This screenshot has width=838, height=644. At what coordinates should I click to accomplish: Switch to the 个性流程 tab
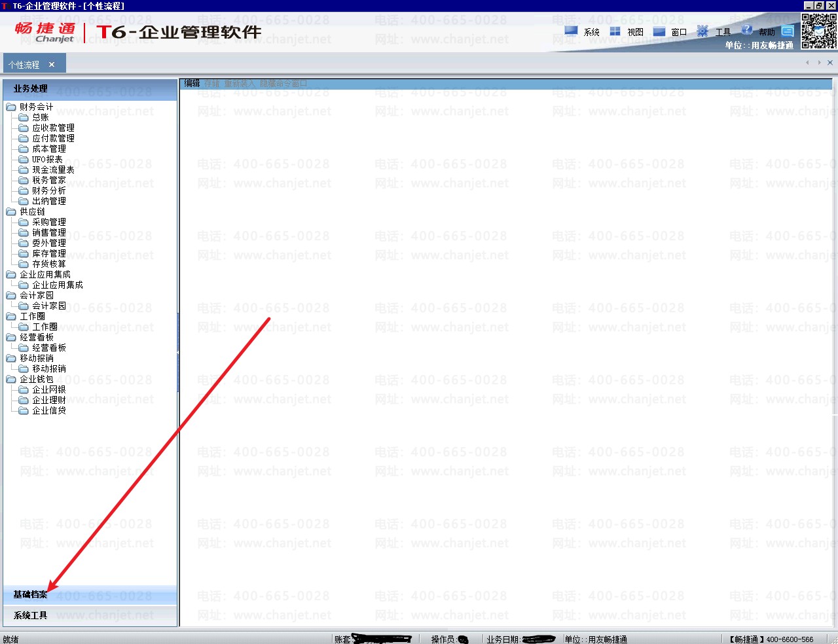24,65
